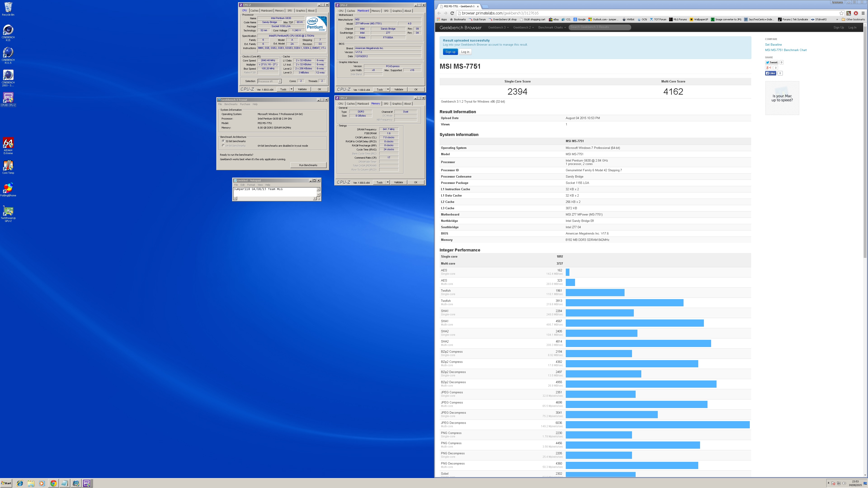Click the Notepad text area
Screen dimensions: 868x488
[275, 192]
